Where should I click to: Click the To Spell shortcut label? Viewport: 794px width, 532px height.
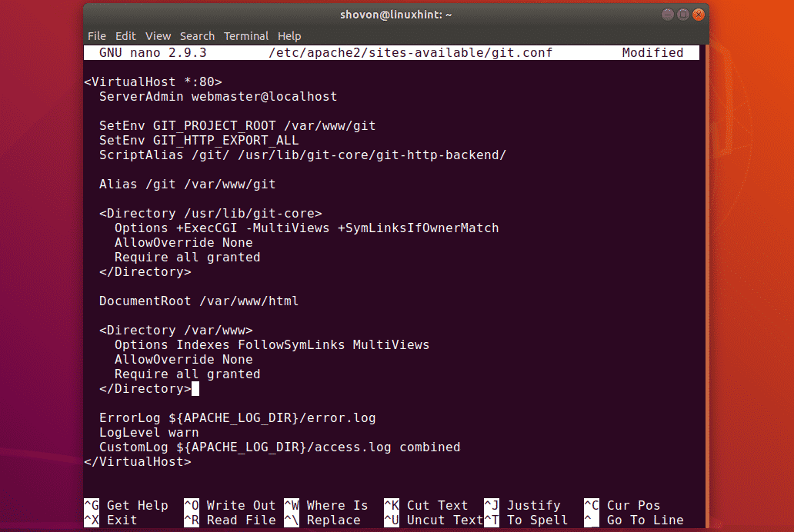point(537,520)
